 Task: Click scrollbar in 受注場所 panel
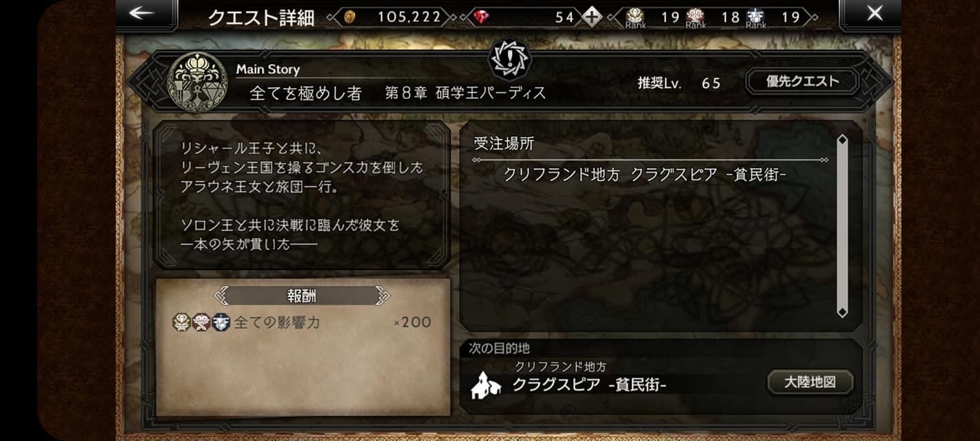coord(841,226)
